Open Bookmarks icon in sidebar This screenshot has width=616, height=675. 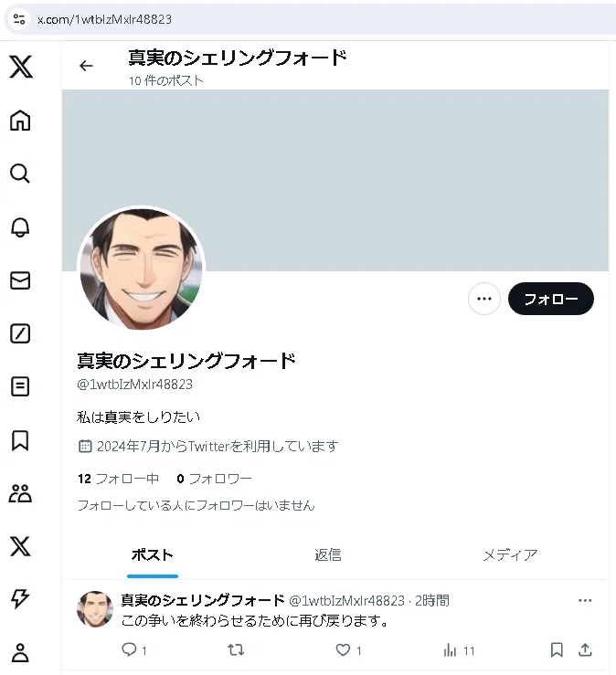pyautogui.click(x=20, y=440)
